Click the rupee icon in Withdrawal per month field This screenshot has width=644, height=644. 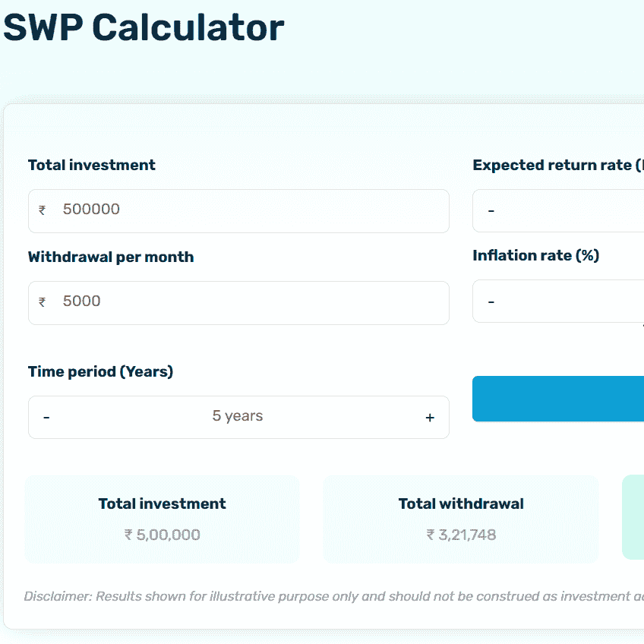43,302
